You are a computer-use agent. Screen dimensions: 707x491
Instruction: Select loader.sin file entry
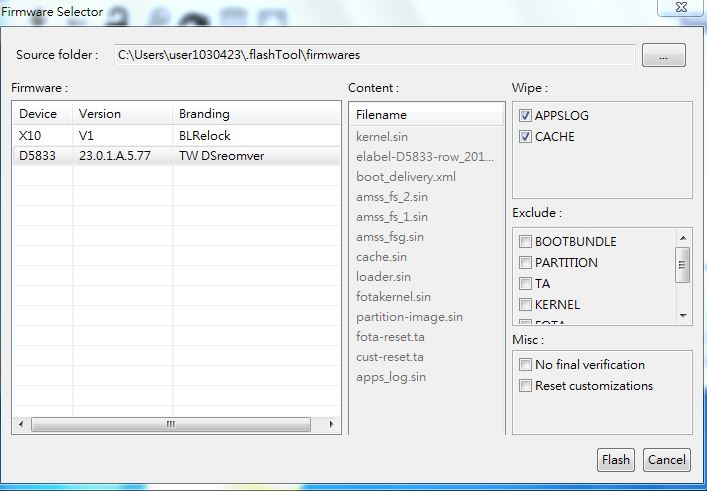point(383,276)
